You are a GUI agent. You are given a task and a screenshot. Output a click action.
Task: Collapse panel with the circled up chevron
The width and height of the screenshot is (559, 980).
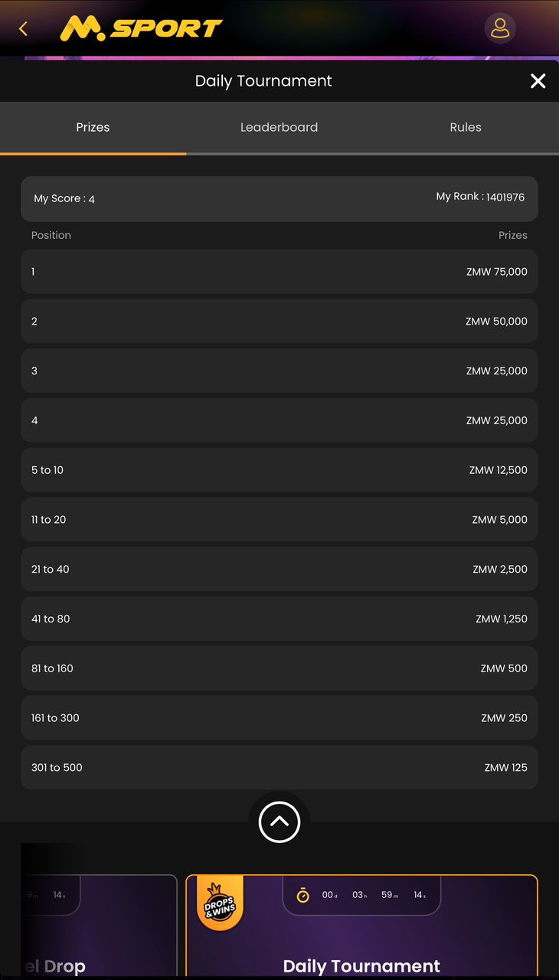[279, 822]
